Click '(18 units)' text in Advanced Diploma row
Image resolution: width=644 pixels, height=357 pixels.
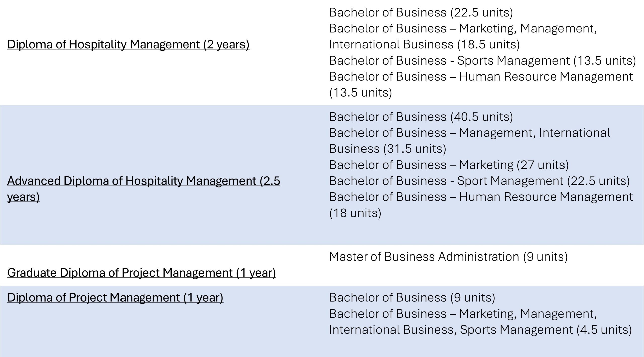click(x=355, y=213)
